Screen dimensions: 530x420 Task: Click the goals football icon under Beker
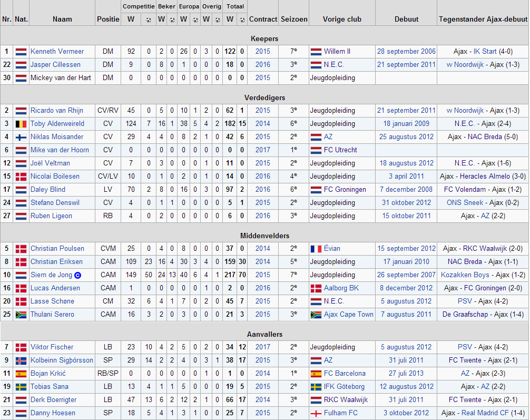(x=172, y=19)
